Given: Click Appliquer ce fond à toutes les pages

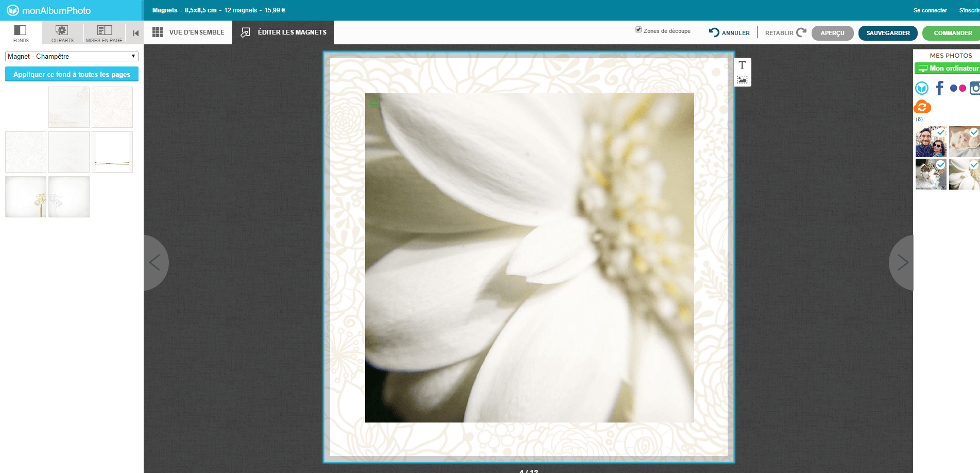Looking at the screenshot, I should pyautogui.click(x=72, y=74).
